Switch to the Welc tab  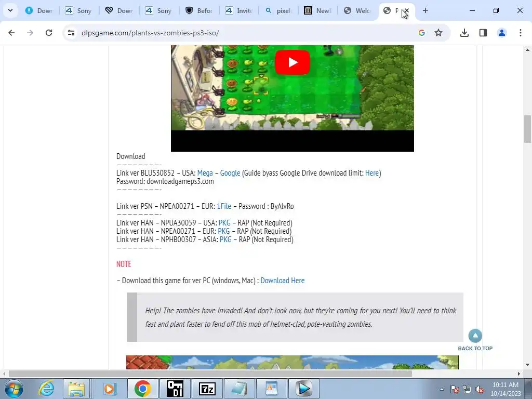click(x=358, y=10)
